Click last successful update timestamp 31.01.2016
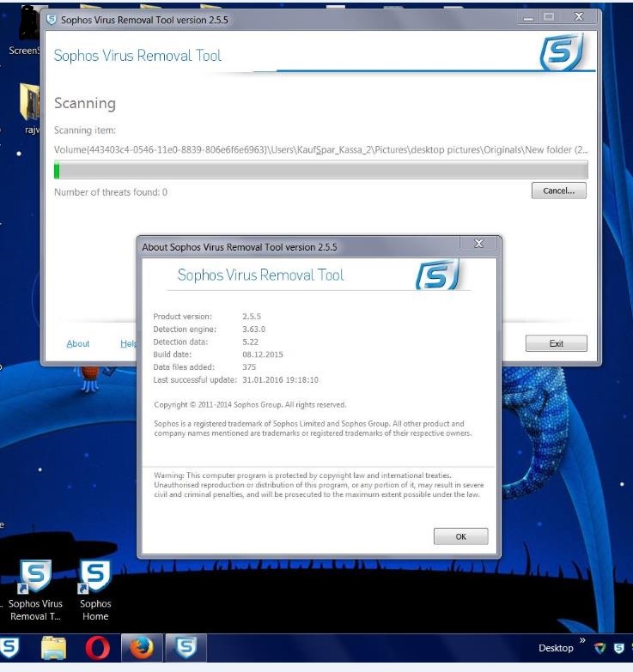 coord(281,379)
